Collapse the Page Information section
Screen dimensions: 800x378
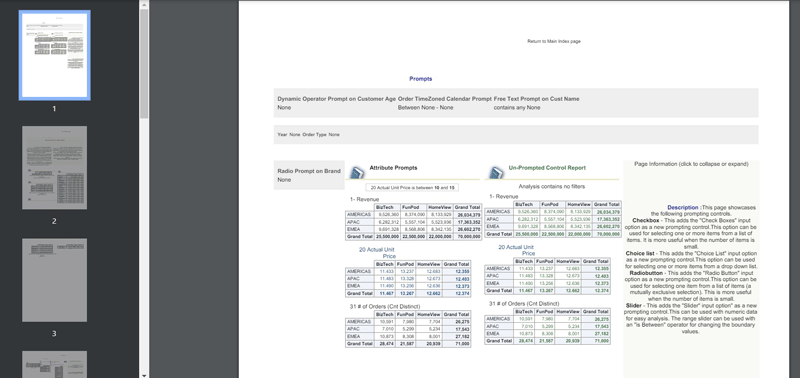[691, 164]
